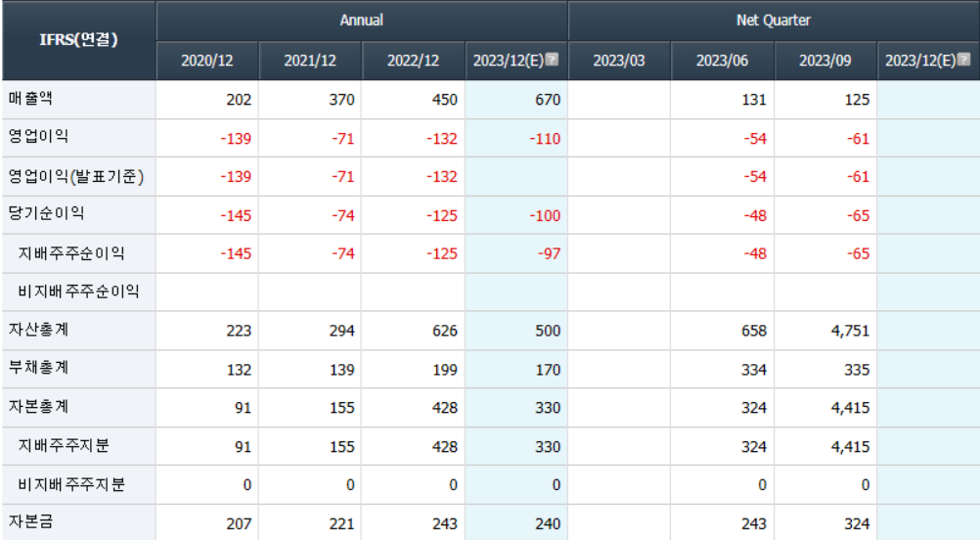The height and width of the screenshot is (540, 980).
Task: Click help icon beside Net Quarter 2023/12(E)
Action: tap(963, 60)
